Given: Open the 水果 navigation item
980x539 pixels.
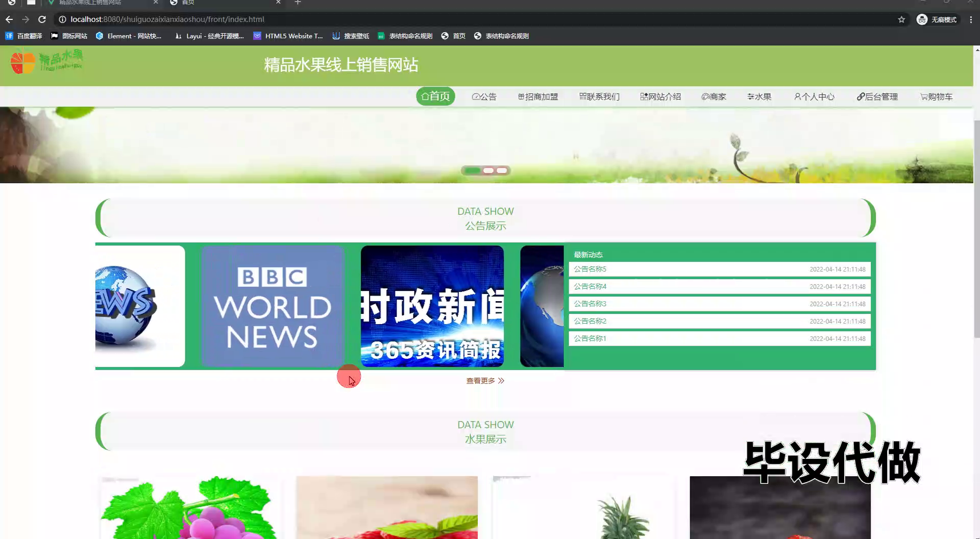Looking at the screenshot, I should tap(759, 96).
